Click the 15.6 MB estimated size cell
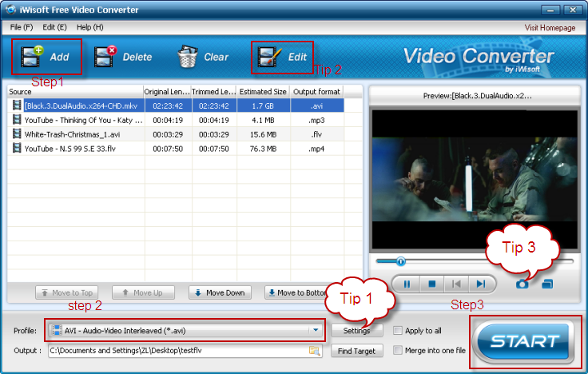The image size is (588, 374). tap(264, 134)
